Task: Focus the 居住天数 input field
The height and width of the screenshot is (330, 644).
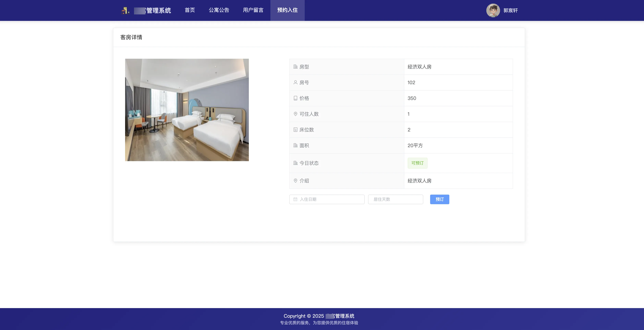Action: pos(396,199)
